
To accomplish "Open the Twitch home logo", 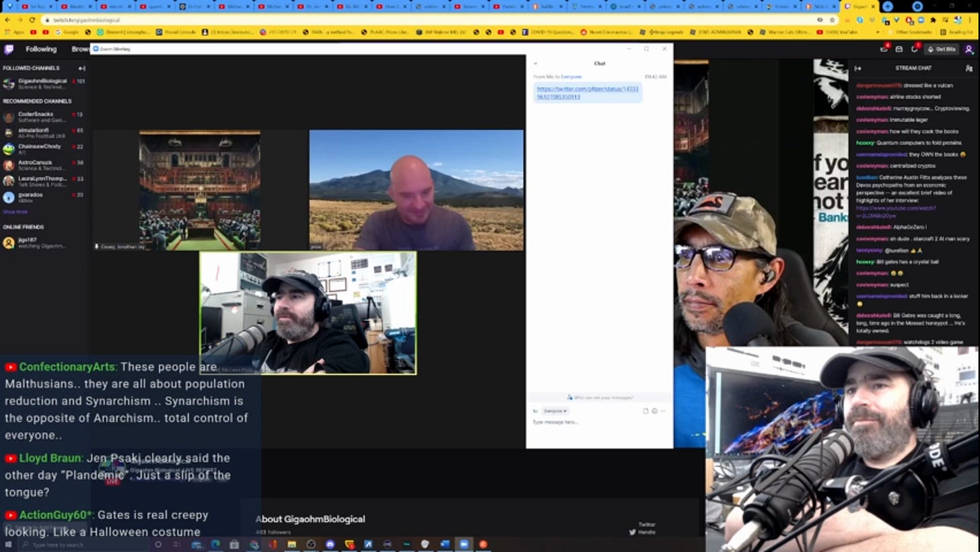I will pyautogui.click(x=8, y=49).
